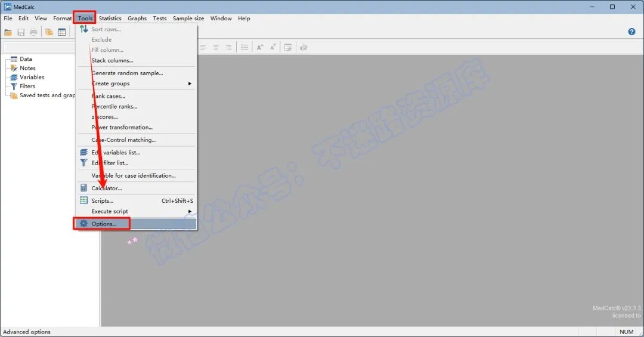Select the Notes tree item label

pyautogui.click(x=27, y=68)
